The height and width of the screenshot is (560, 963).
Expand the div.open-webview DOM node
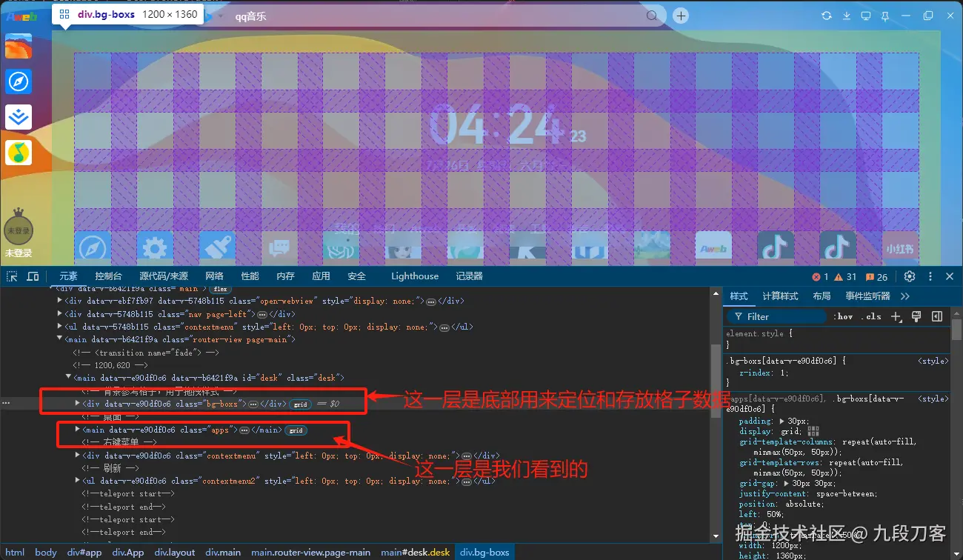coord(59,301)
